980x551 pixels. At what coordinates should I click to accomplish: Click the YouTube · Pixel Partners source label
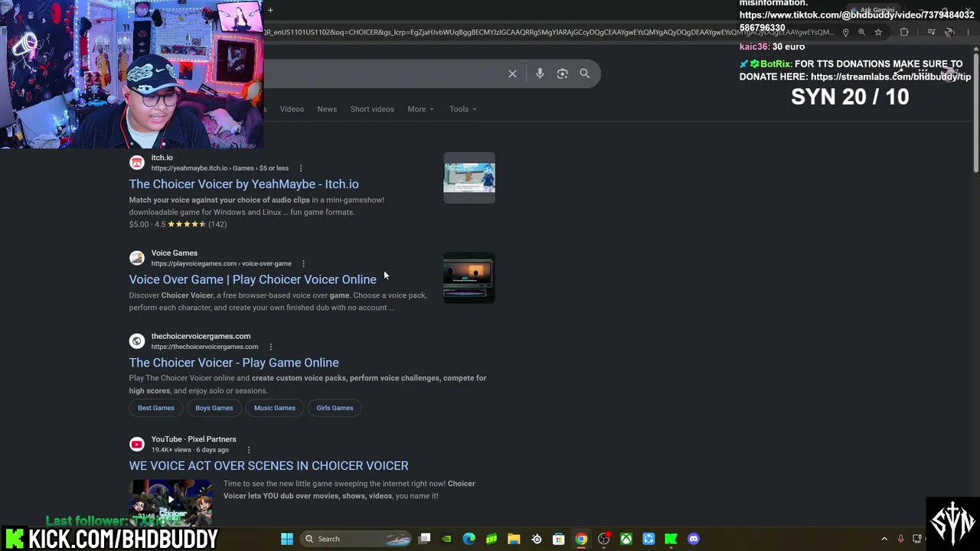coord(194,439)
